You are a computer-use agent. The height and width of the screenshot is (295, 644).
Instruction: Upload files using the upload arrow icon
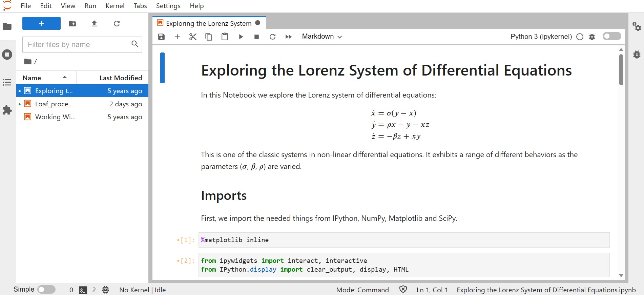(x=95, y=23)
